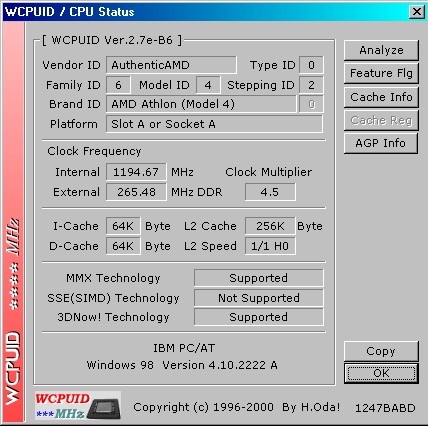Image resolution: width=428 pixels, height=427 pixels.
Task: Click the Stepping ID value 2
Action: (311, 85)
